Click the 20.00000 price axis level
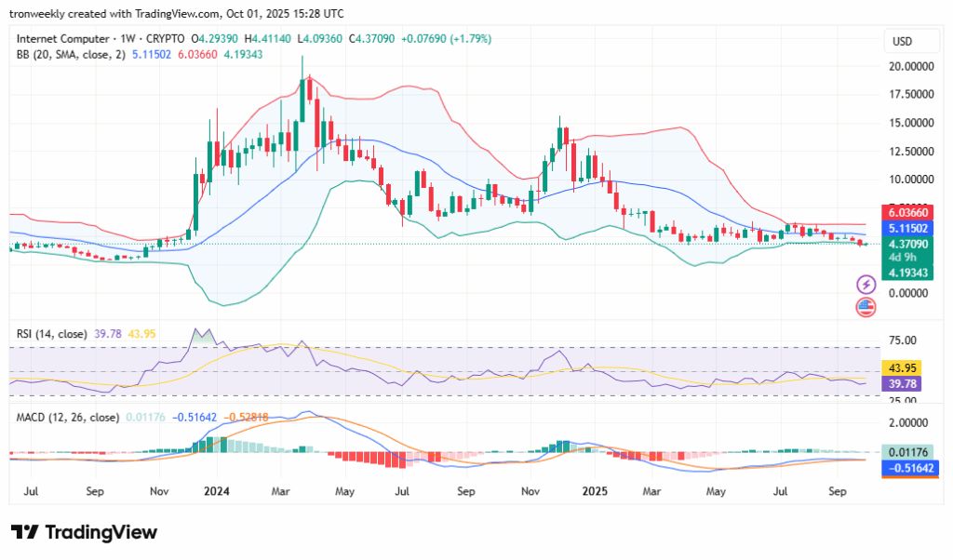953x560 pixels. tap(912, 67)
